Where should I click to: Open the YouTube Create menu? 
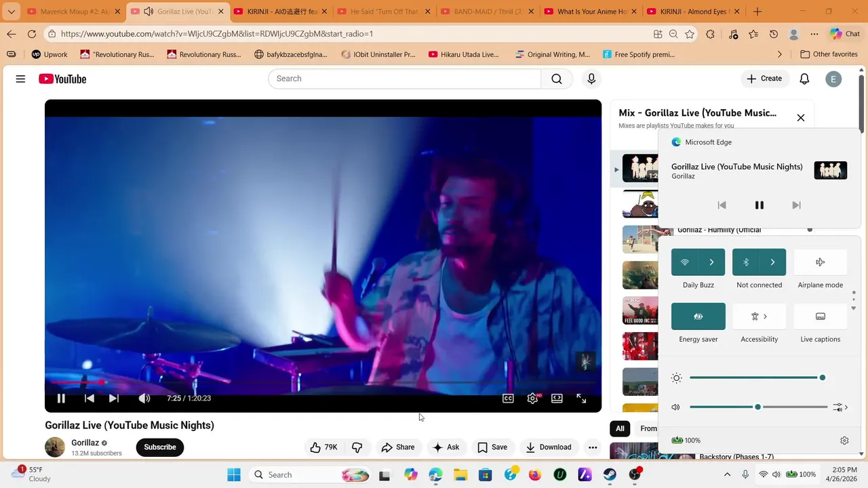point(764,79)
